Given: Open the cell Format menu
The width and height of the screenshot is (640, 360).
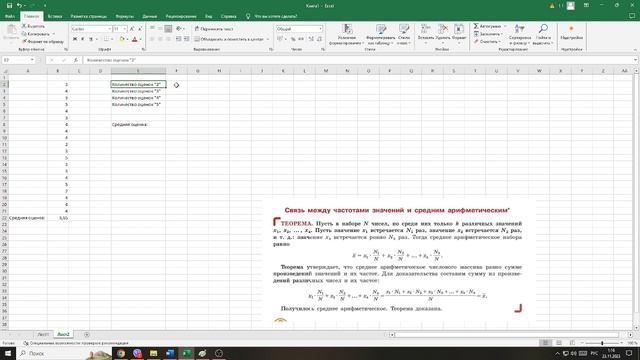Looking at the screenshot, I should point(459,33).
